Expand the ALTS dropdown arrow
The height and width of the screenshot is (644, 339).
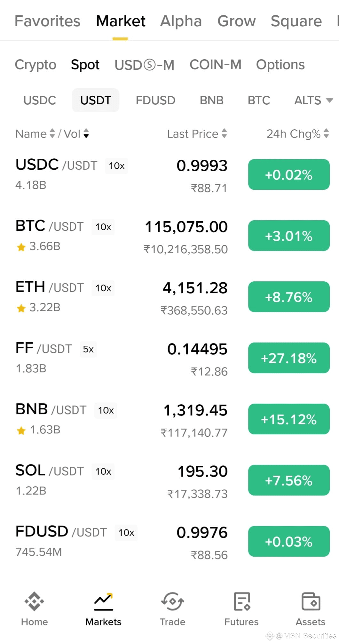[330, 101]
